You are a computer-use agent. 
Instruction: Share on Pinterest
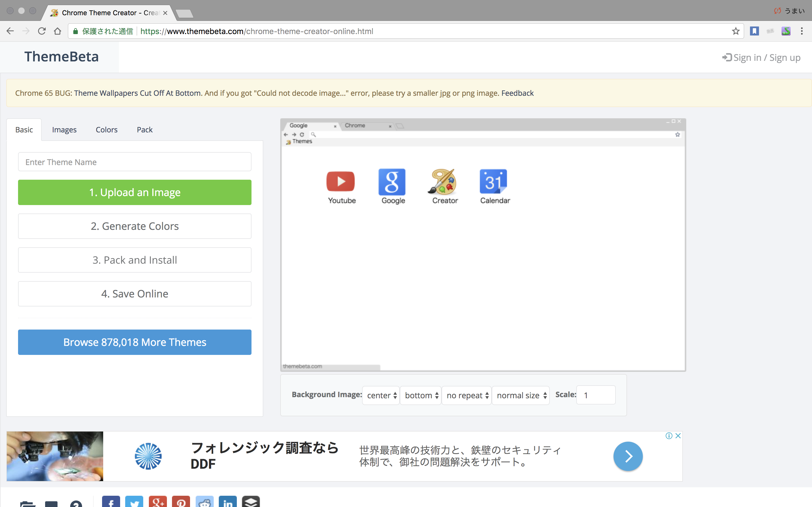click(182, 502)
